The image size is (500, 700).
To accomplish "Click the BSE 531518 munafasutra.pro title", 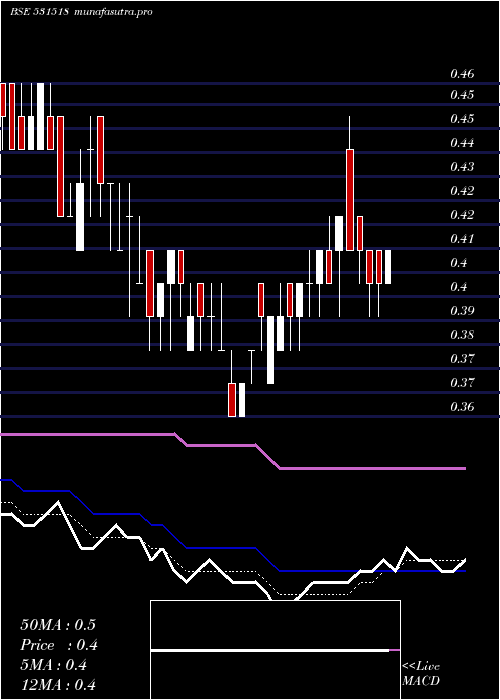I will tap(81, 12).
